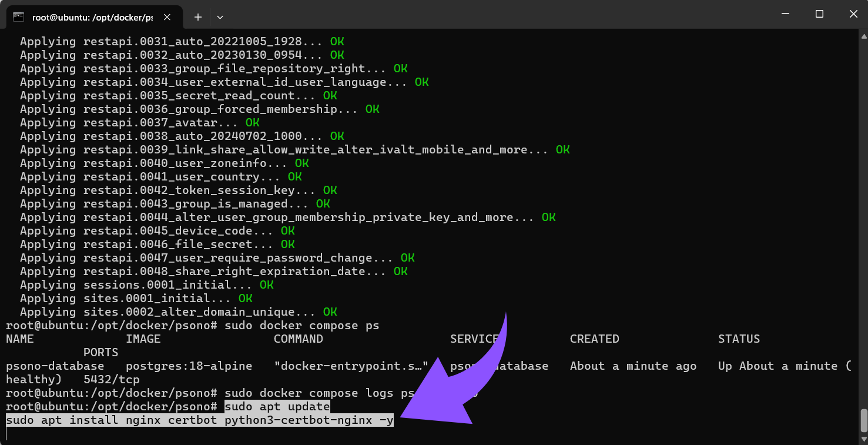Viewport: 868px width, 445px height.
Task: Click the sessions.0001_initial line
Action: coord(146,285)
